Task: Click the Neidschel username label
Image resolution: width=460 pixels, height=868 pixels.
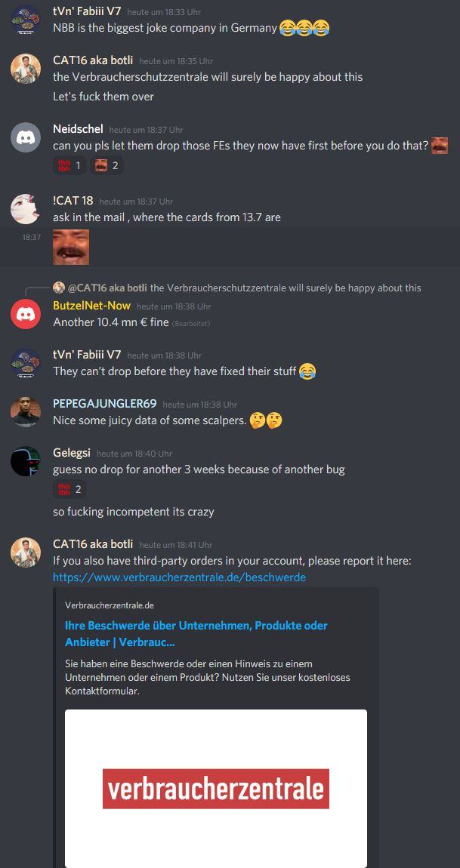Action: [78, 129]
